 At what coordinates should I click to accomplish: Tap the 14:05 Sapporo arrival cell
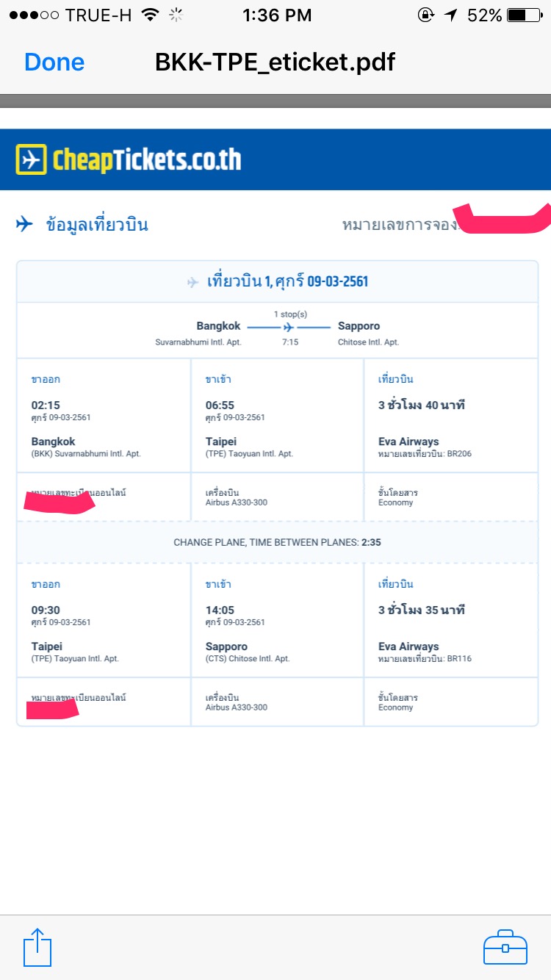click(x=277, y=620)
